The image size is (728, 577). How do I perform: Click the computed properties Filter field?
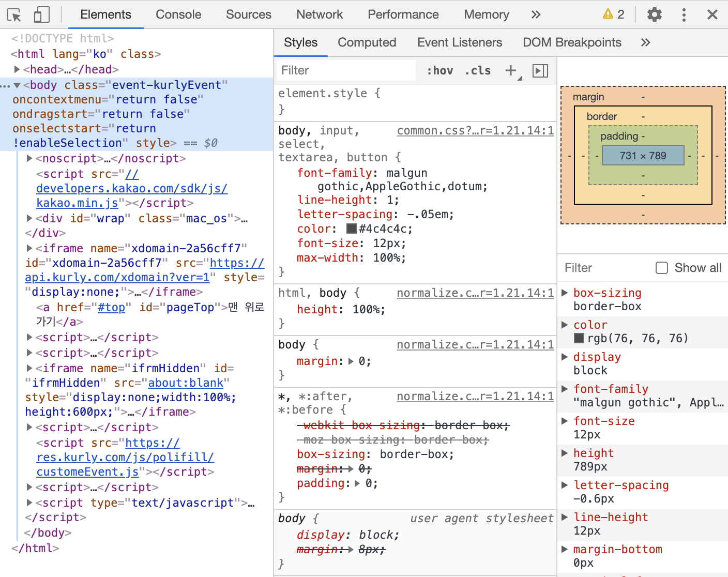605,268
